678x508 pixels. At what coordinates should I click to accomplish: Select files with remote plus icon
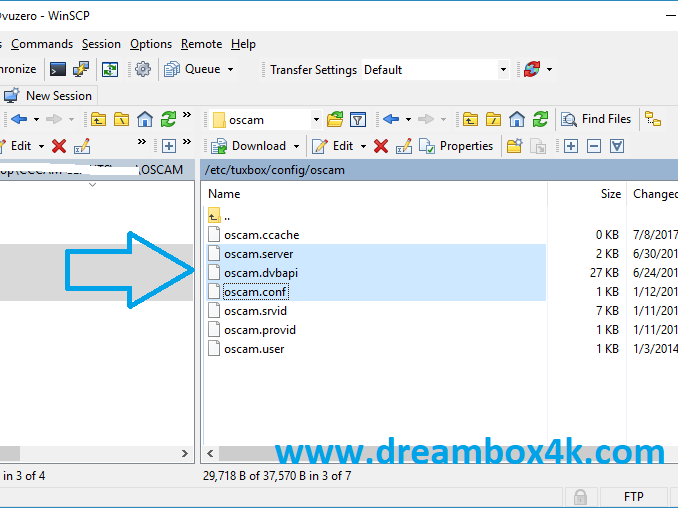(571, 146)
